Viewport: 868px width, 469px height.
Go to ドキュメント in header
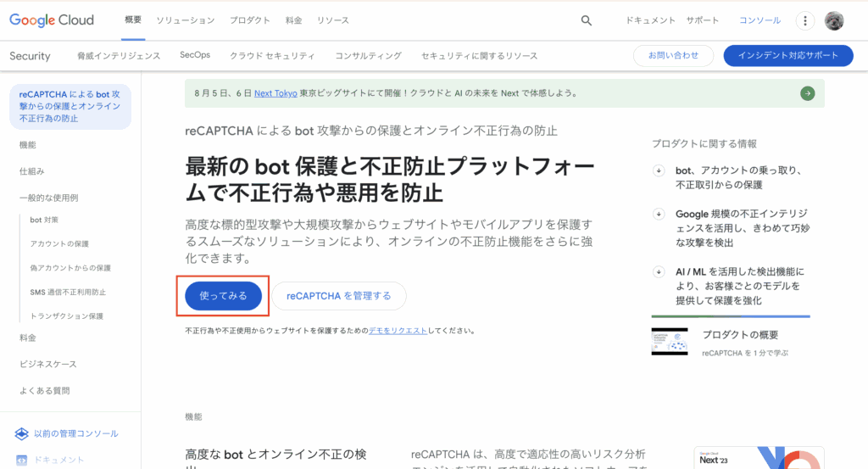pos(650,20)
